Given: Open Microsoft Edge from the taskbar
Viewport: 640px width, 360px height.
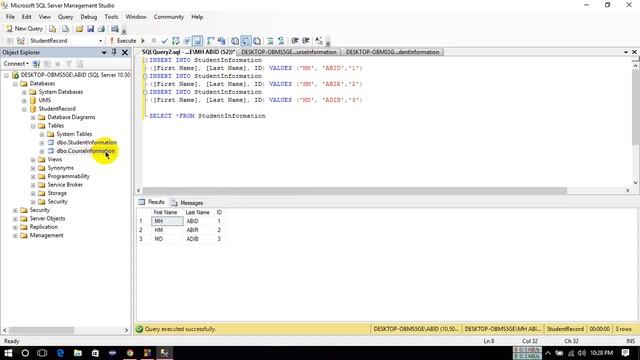Looking at the screenshot, I should pos(60,353).
